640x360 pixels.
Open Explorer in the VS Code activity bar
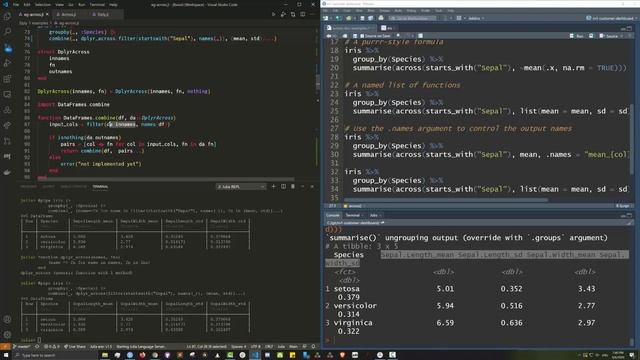pos(7,17)
